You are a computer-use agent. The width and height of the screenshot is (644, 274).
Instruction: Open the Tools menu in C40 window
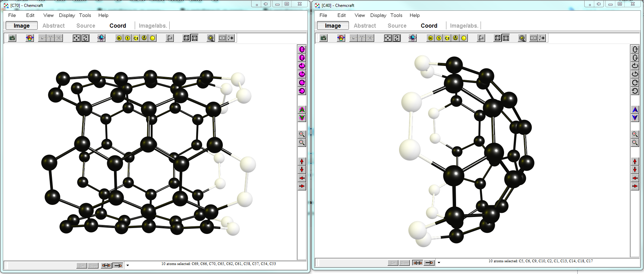click(x=396, y=15)
